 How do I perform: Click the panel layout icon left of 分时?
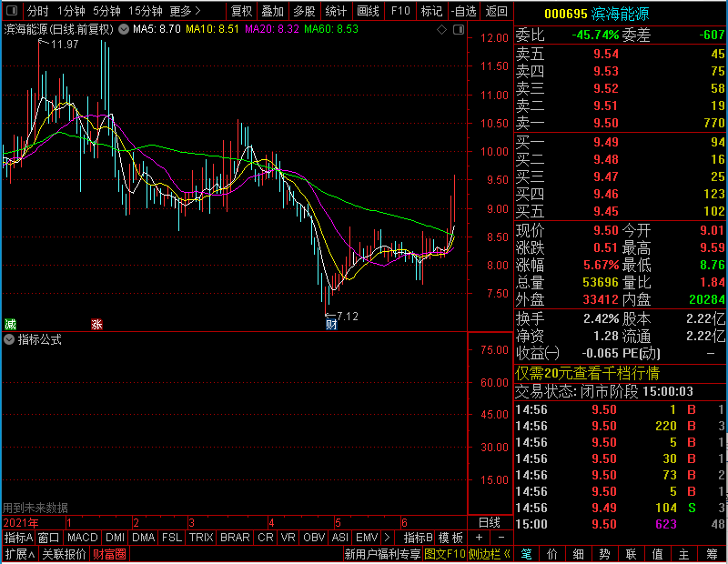pyautogui.click(x=12, y=10)
